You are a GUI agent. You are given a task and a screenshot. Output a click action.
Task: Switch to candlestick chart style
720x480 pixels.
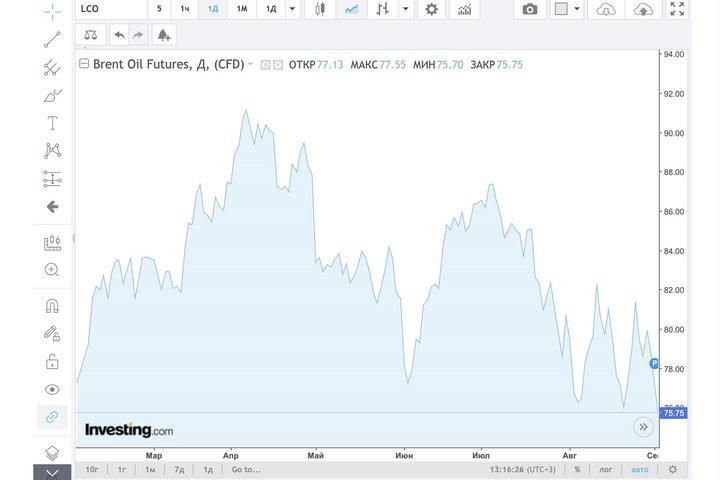click(320, 9)
